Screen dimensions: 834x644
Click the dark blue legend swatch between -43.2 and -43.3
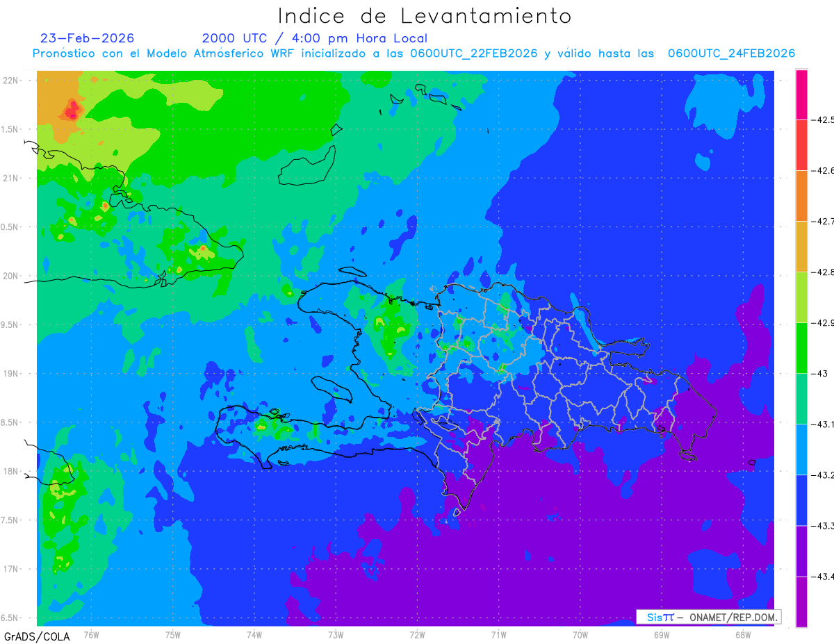[801, 500]
